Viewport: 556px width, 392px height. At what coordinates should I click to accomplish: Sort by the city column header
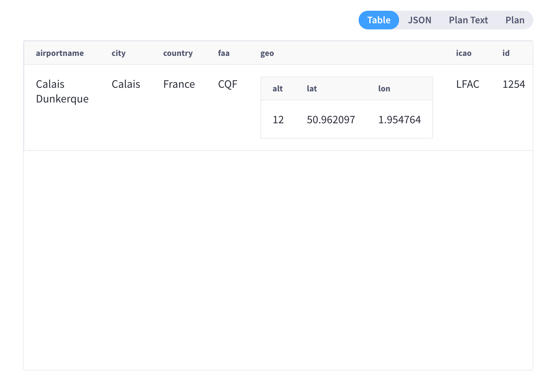pos(118,53)
